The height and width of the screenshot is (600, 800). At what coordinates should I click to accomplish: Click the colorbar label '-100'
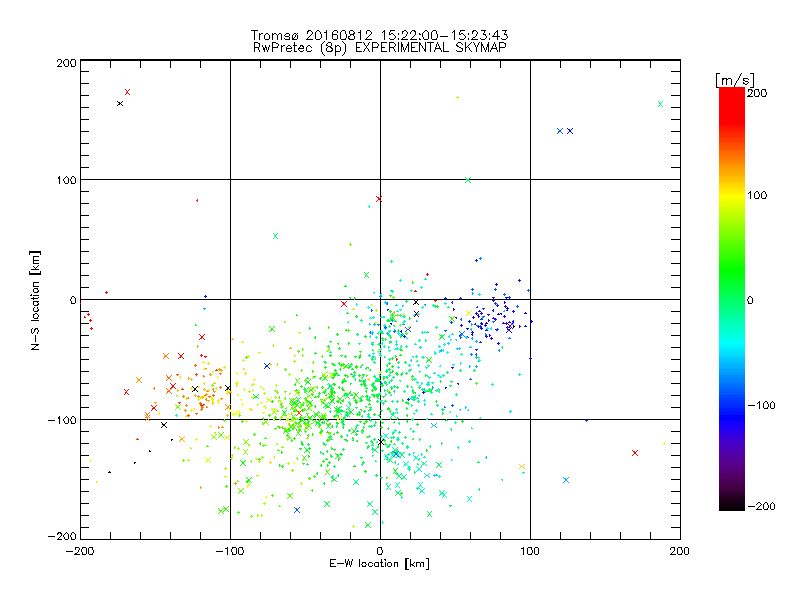(x=761, y=405)
